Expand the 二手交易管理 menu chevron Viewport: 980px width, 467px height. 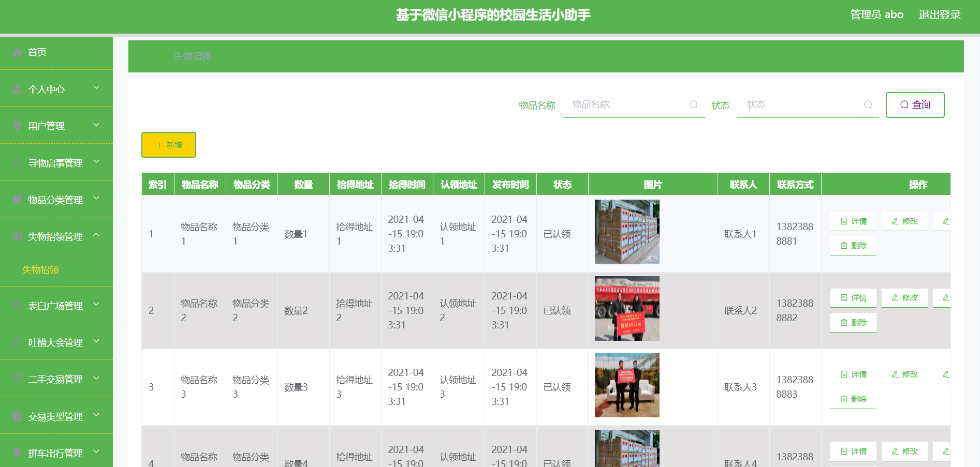click(x=96, y=378)
